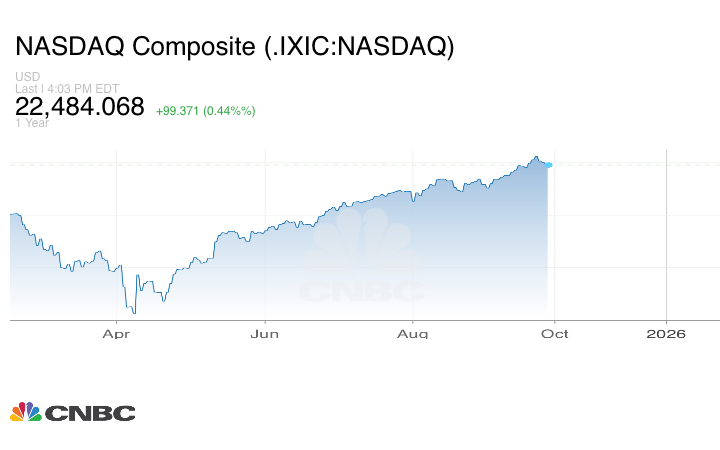
Task: Click the faded CNBC watermark text in chart
Action: [x=362, y=292]
